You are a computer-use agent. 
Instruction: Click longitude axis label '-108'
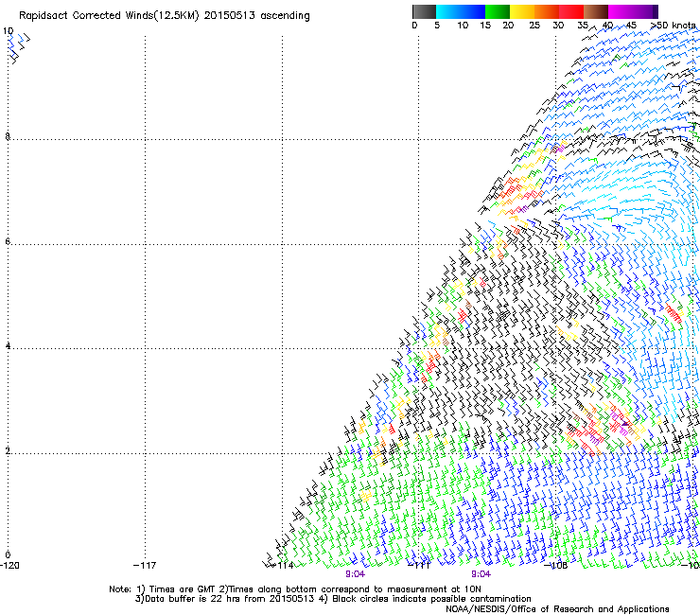(556, 566)
